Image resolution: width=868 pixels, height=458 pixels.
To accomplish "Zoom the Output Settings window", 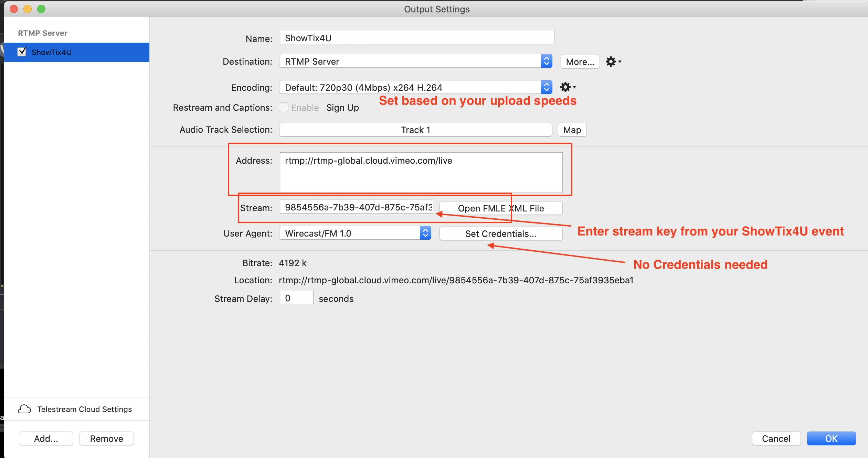I will coord(41,9).
